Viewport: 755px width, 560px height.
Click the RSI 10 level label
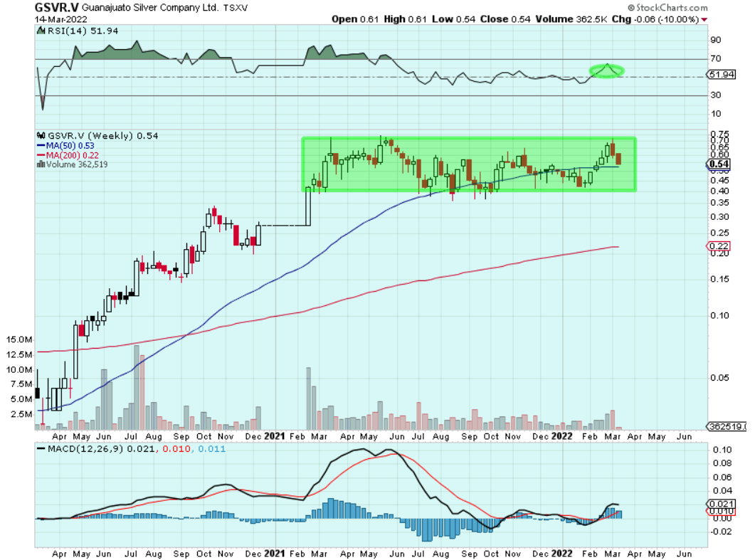(716, 114)
